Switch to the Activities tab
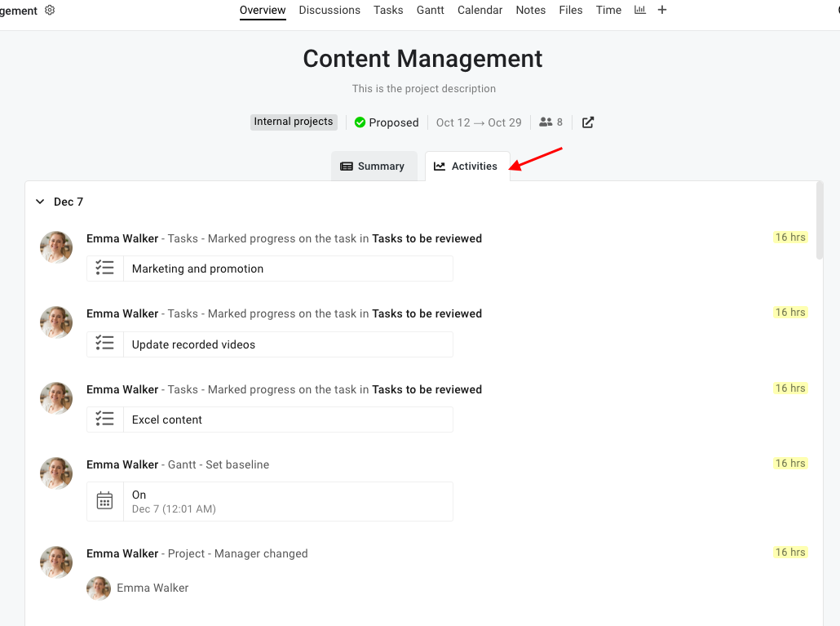The image size is (840, 626). pyautogui.click(x=467, y=166)
